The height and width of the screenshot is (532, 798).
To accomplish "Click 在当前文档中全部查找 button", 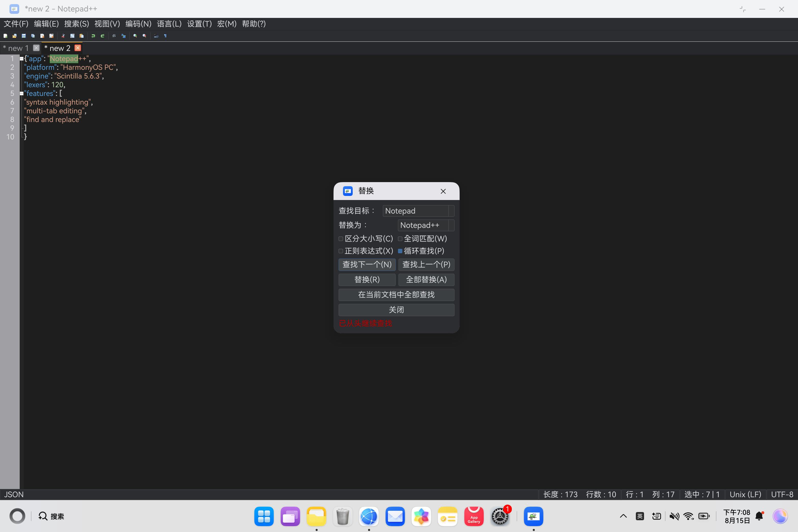I will (x=396, y=294).
